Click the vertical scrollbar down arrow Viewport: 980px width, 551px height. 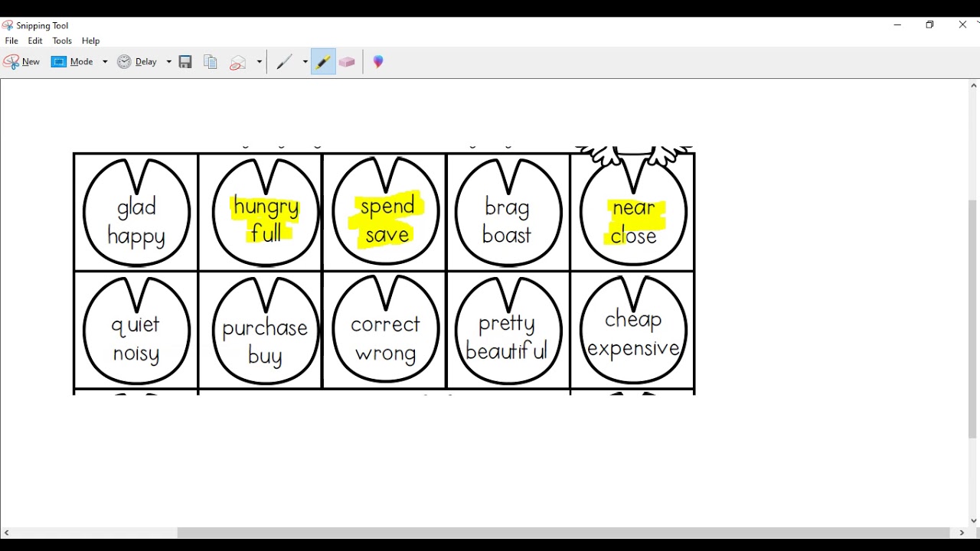[973, 521]
